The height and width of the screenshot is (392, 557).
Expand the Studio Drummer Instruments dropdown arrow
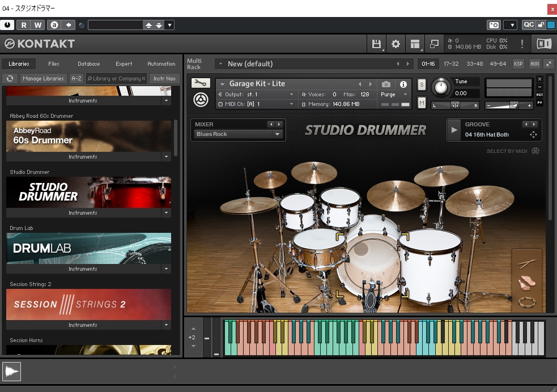pyautogui.click(x=166, y=213)
